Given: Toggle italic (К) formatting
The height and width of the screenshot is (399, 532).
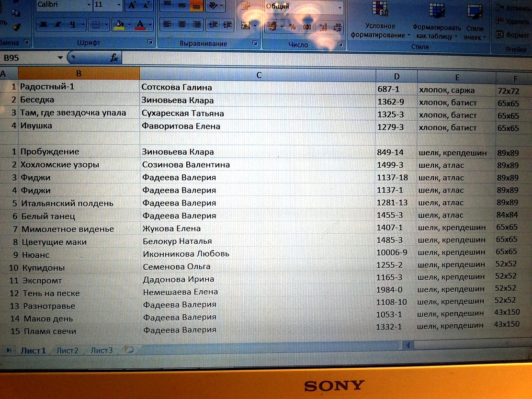Looking at the screenshot, I should coord(58,24).
